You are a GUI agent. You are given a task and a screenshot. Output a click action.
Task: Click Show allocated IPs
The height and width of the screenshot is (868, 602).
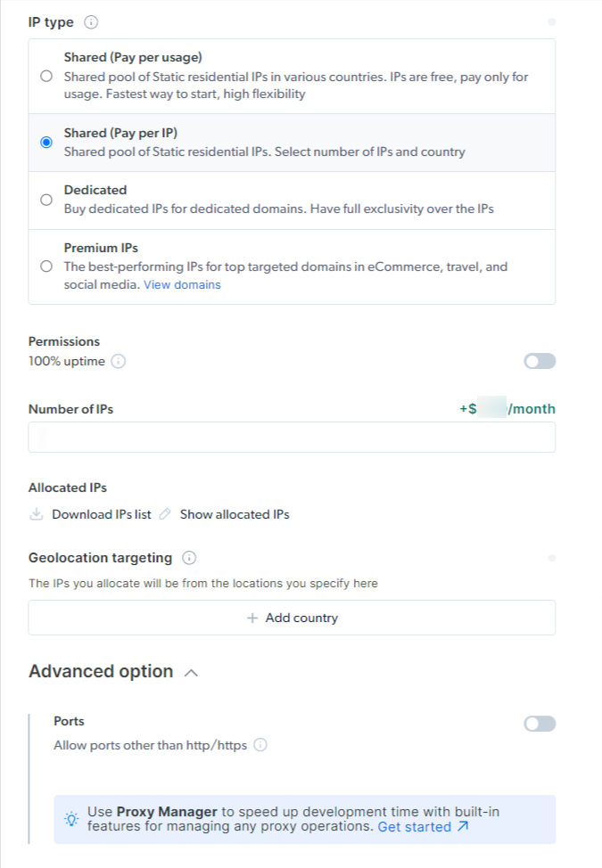[x=235, y=514]
